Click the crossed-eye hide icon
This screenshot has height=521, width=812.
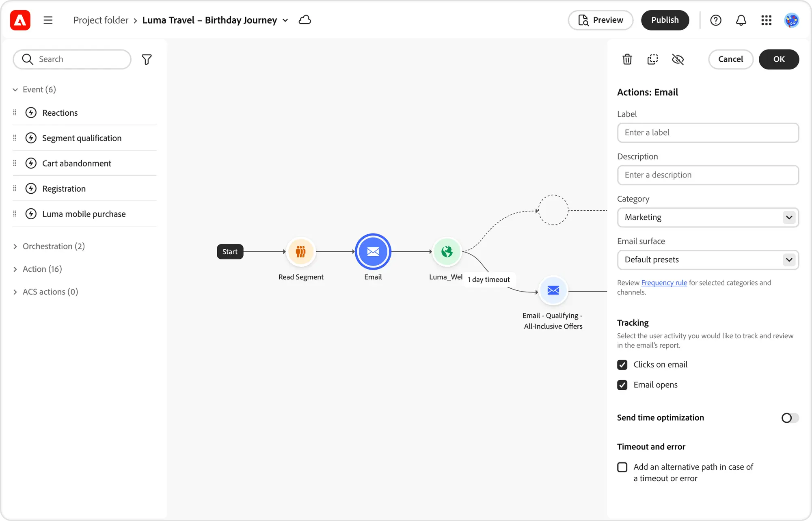678,59
